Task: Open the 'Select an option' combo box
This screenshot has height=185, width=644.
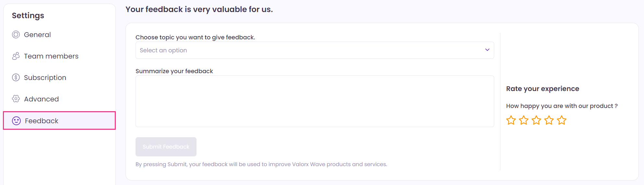Action: 315,50
